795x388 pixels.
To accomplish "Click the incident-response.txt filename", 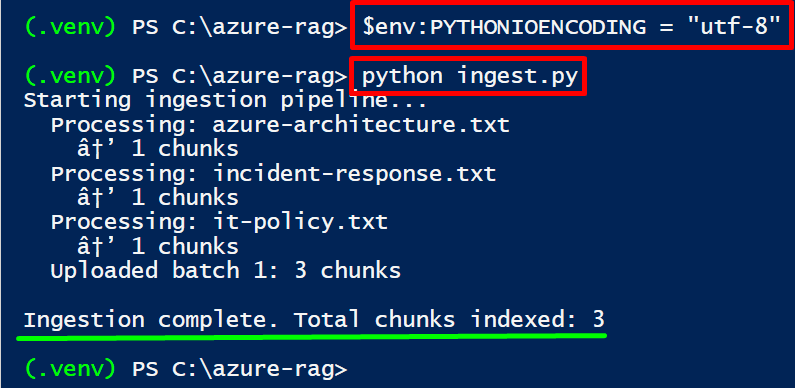I will click(x=354, y=173).
